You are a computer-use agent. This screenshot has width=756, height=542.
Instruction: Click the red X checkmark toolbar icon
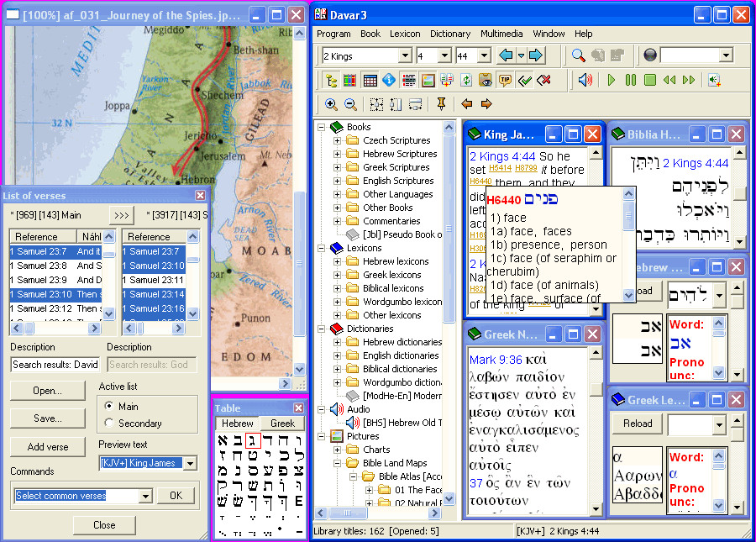point(543,80)
